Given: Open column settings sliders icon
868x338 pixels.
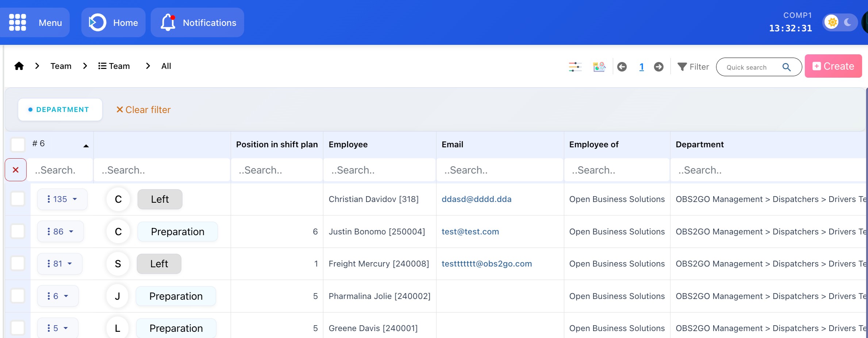Looking at the screenshot, I should (575, 67).
